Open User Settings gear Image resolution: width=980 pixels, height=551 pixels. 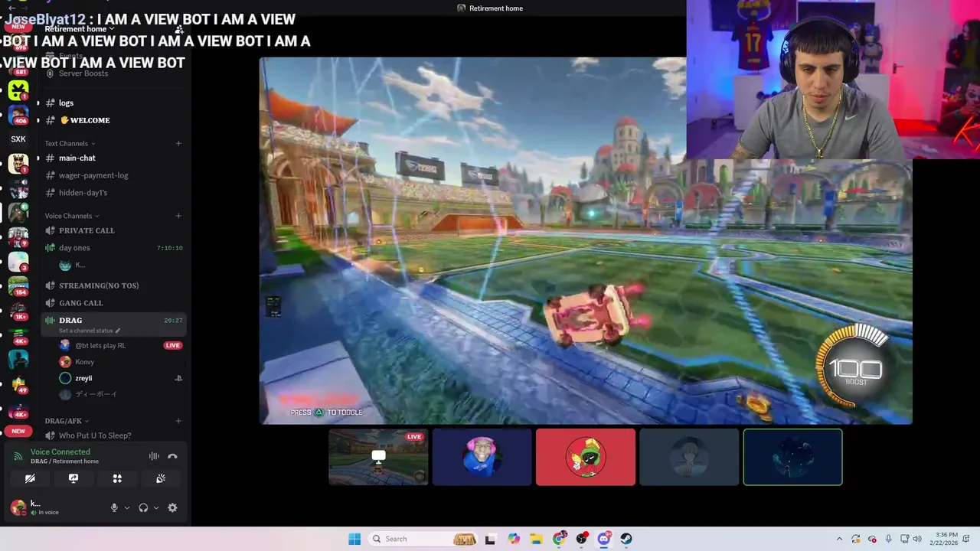coord(172,507)
